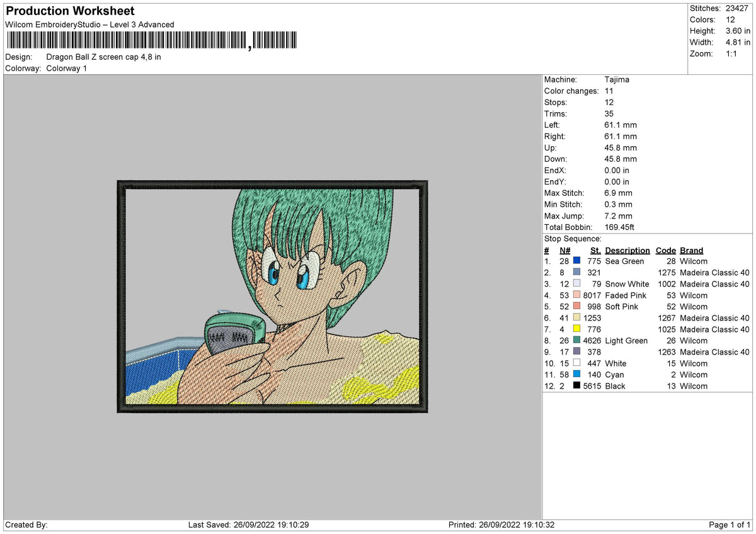Select the Black thread color chip
Image resolution: width=756 pixels, height=534 pixels.
click(576, 386)
